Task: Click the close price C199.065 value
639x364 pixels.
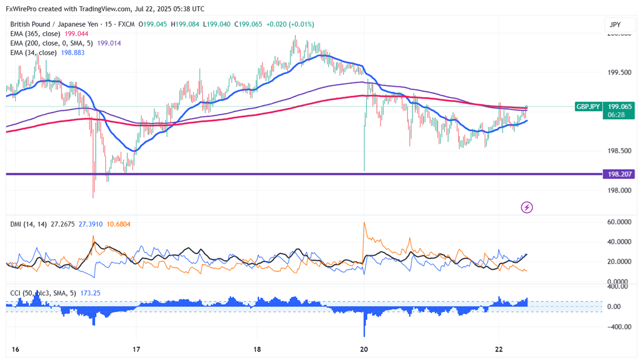Action: point(248,24)
